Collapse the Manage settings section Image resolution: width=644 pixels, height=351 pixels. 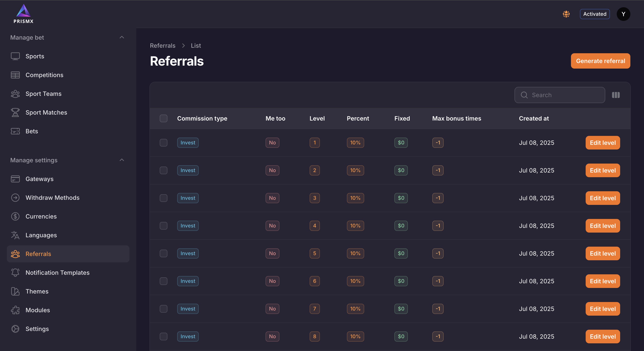tap(122, 160)
